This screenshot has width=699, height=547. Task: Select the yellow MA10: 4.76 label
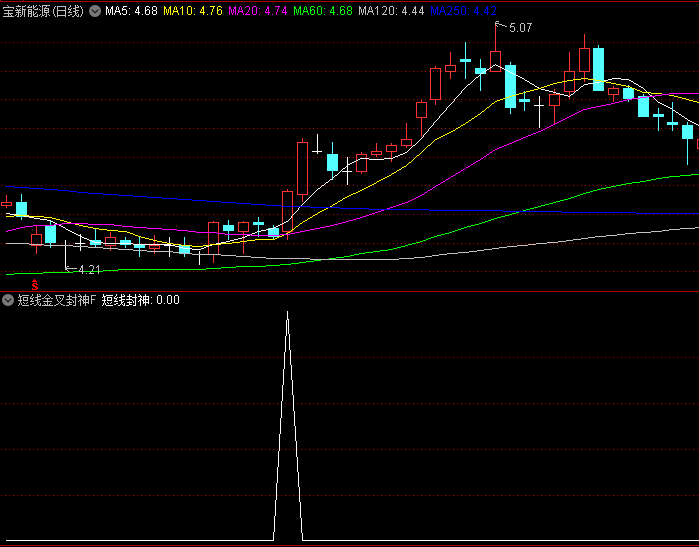[193, 11]
